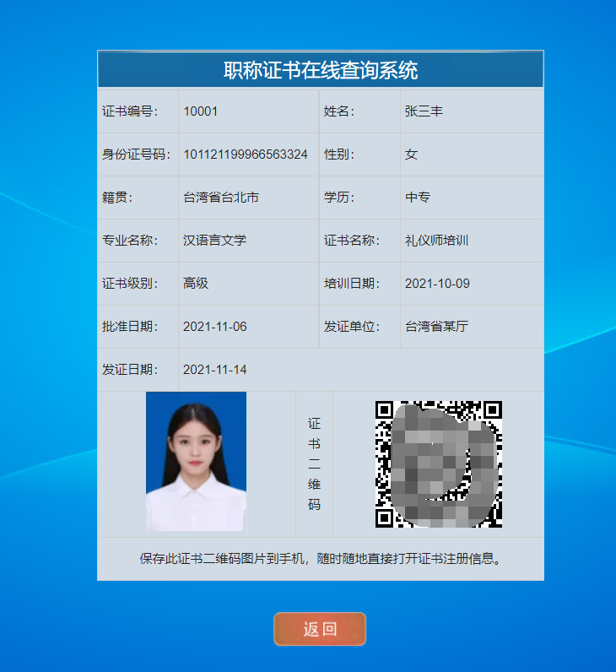This screenshot has height=672, width=616.
Task: Select certificate name value 礼仪师培训
Action: 436,240
